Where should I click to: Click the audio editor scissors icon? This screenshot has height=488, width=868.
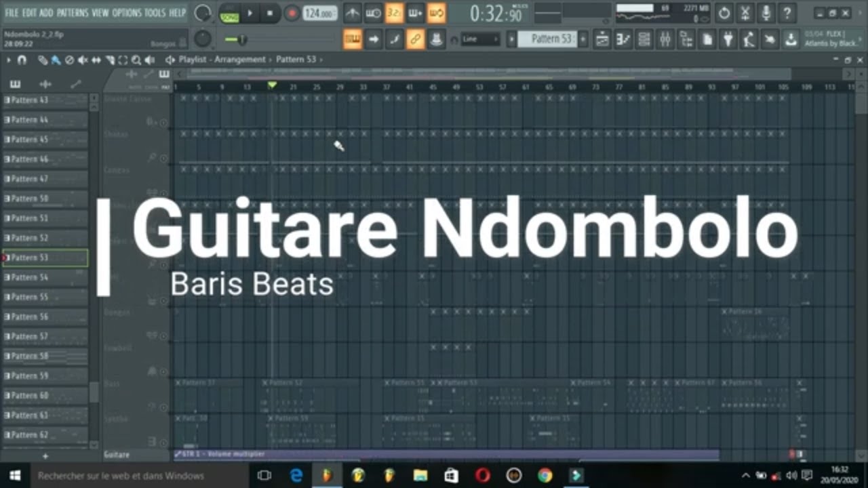point(745,13)
